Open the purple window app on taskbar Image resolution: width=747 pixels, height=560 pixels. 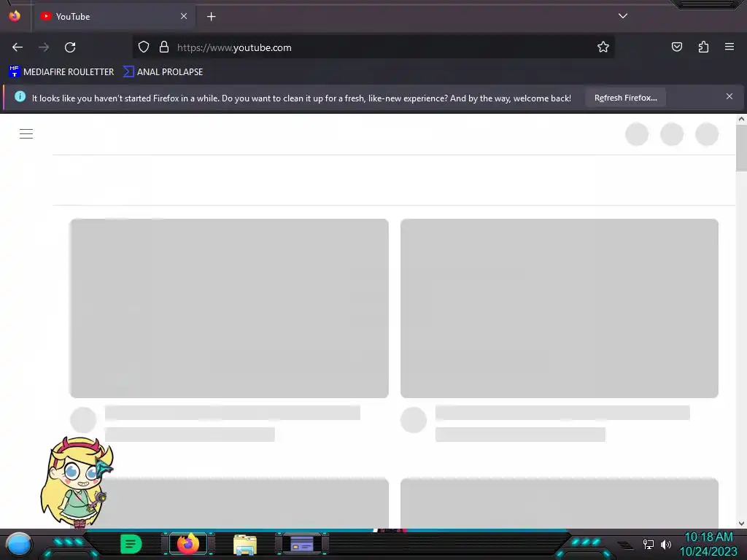click(301, 544)
